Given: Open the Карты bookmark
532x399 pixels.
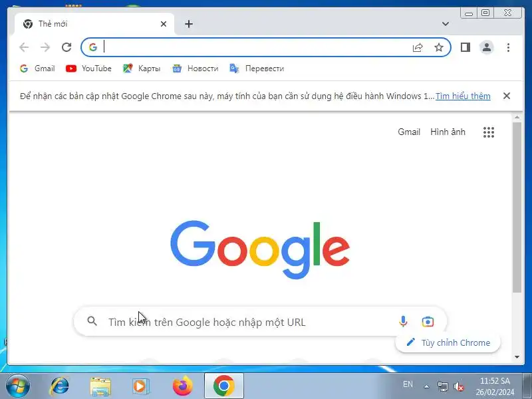Looking at the screenshot, I should tap(142, 68).
